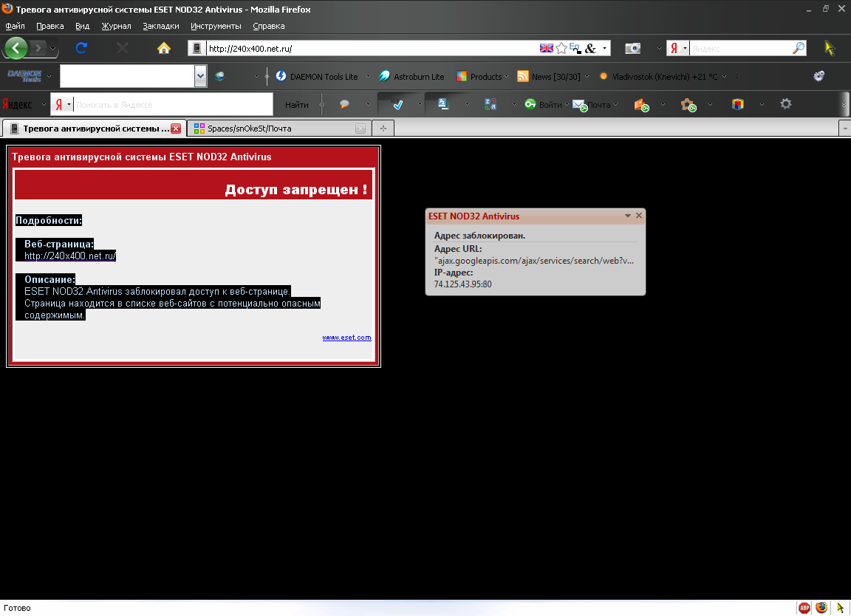Click the speech bubble icon on the Yandex bar
The height and width of the screenshot is (616, 851).
[344, 104]
